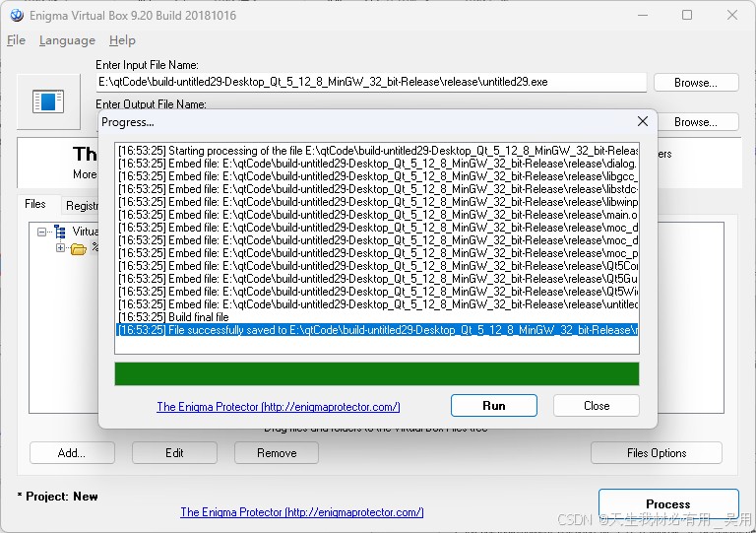756x533 pixels.
Task: Select the log line embedding Qt5Gu file
Action: [378, 279]
